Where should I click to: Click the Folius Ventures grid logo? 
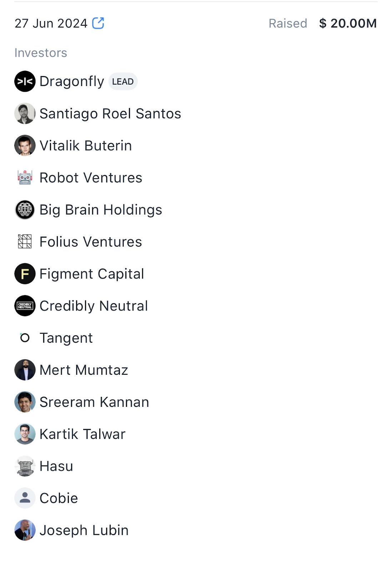(25, 242)
